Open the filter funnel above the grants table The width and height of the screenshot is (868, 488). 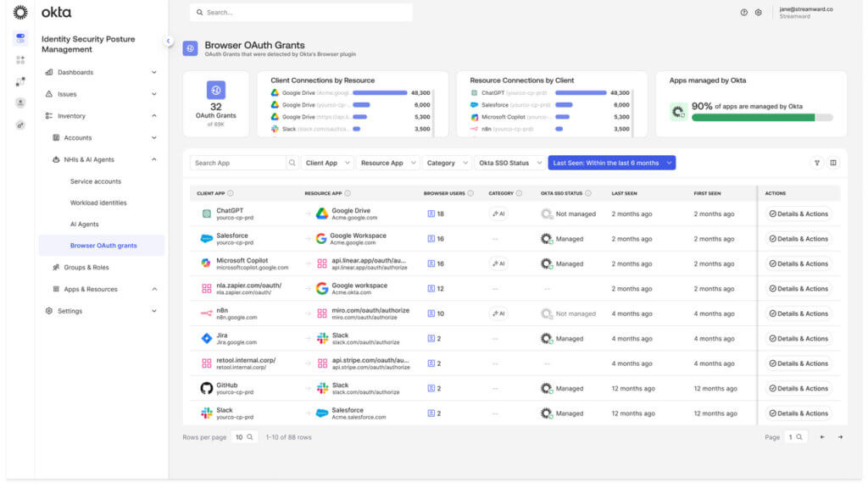(816, 162)
